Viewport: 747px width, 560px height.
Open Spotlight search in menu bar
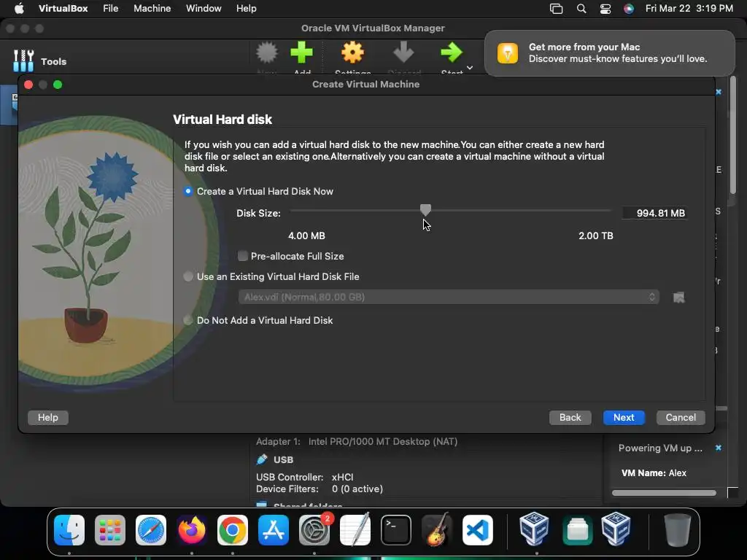pos(581,9)
